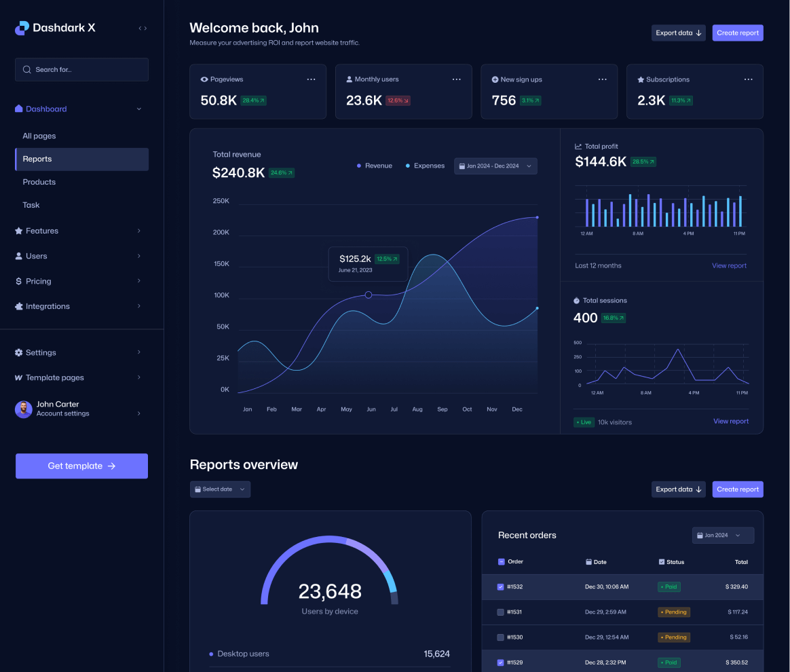
Task: Open View report under Last 12 months
Action: [x=729, y=265]
